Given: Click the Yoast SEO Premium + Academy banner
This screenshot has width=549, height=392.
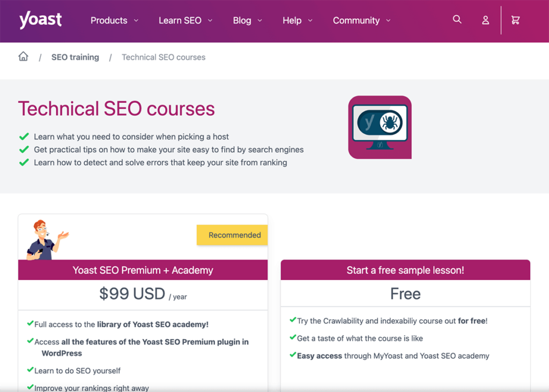Looking at the screenshot, I should [x=143, y=270].
